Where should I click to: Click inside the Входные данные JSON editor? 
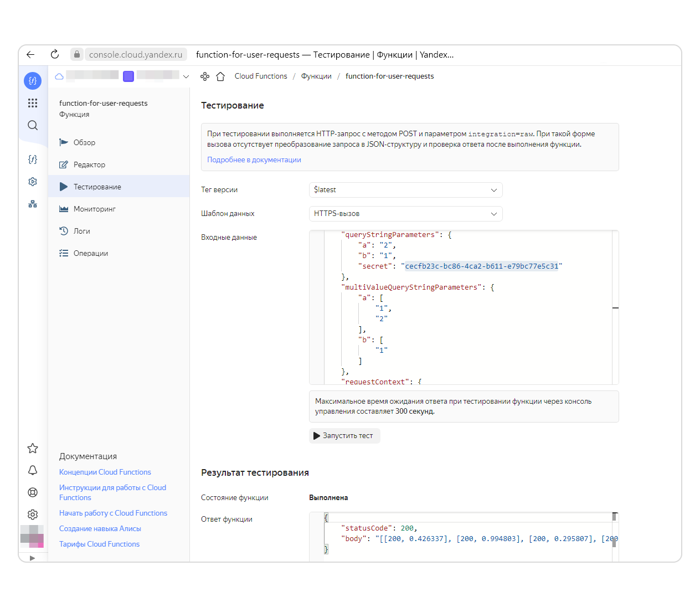click(464, 307)
